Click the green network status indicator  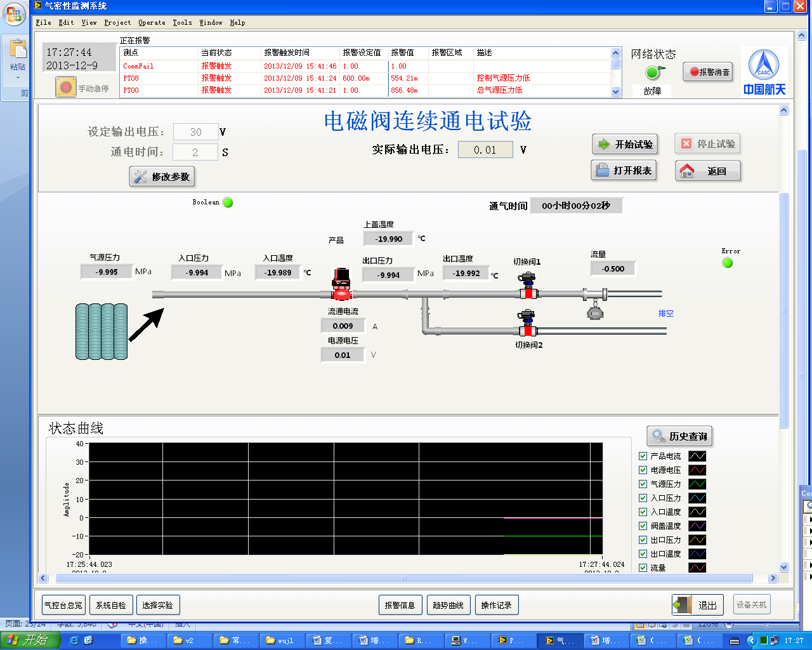click(x=652, y=72)
